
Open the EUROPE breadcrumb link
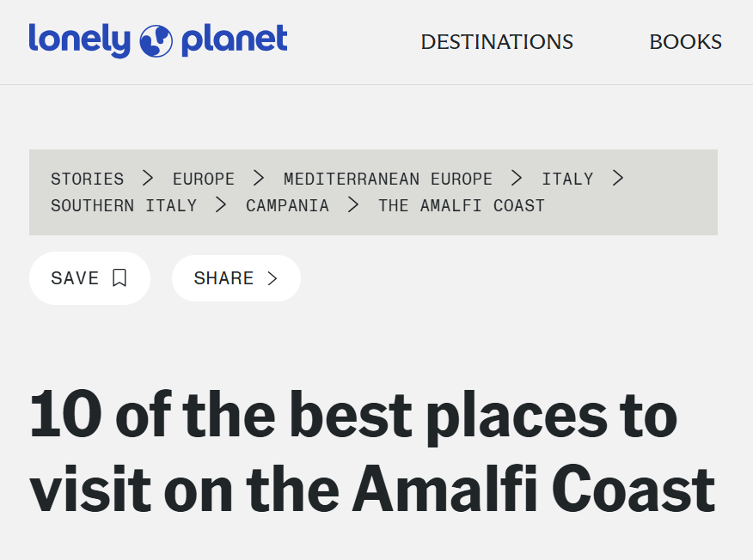click(204, 179)
